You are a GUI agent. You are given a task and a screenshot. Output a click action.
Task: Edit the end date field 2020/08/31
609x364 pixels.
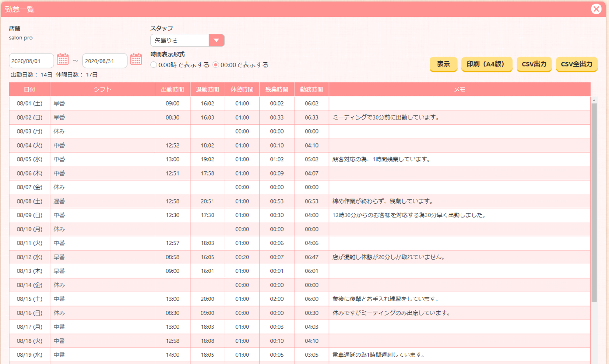[105, 61]
